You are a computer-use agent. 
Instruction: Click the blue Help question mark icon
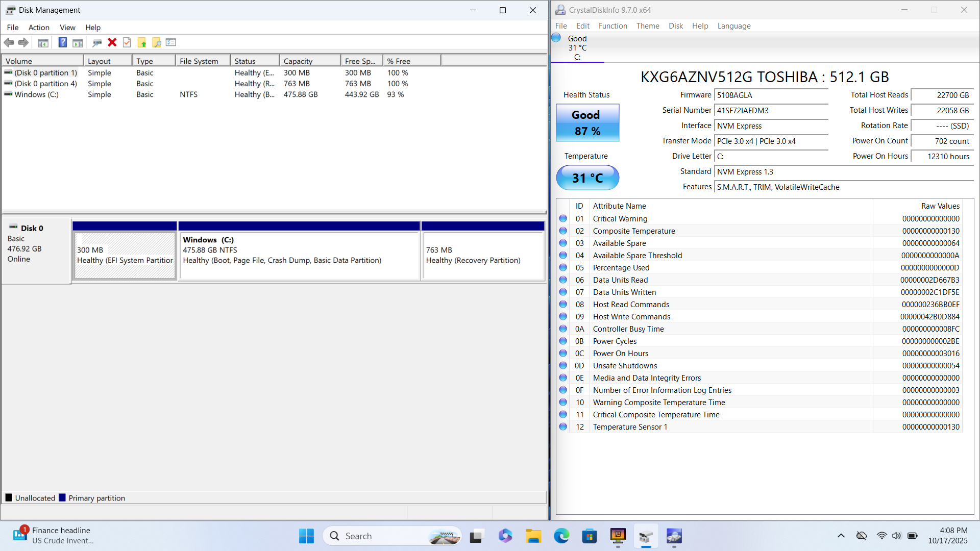point(62,42)
